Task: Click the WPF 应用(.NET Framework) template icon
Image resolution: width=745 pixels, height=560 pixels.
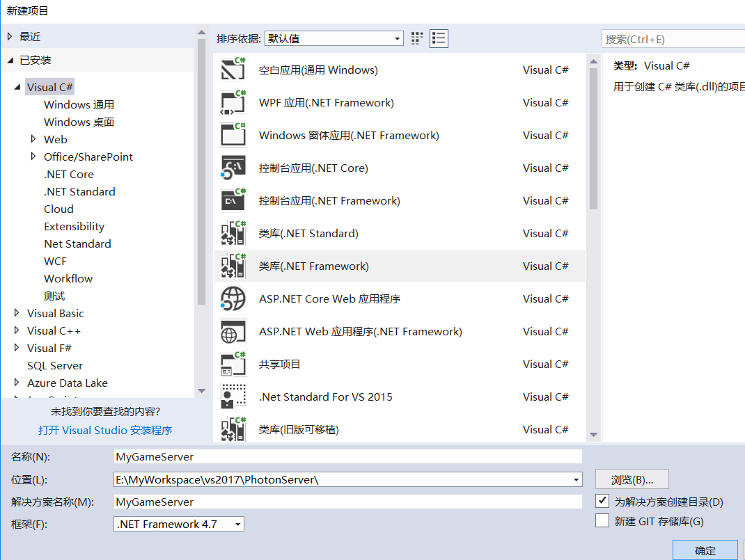Action: tap(233, 102)
